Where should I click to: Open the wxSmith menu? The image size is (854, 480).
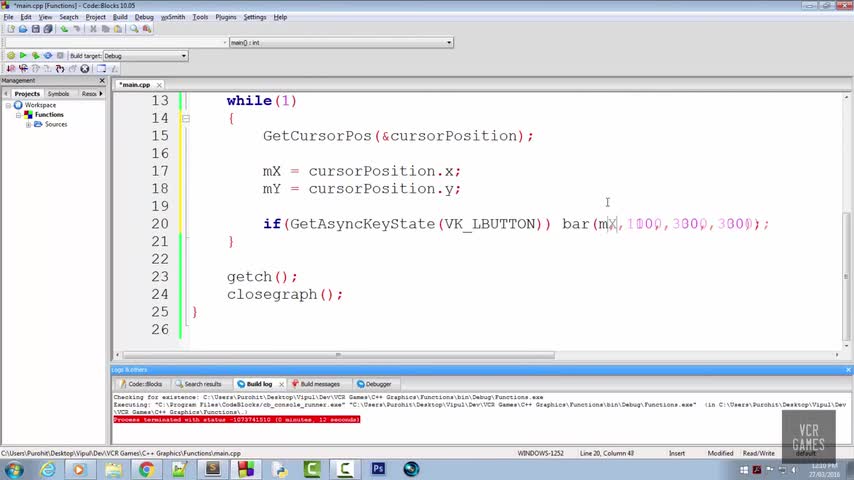173,17
